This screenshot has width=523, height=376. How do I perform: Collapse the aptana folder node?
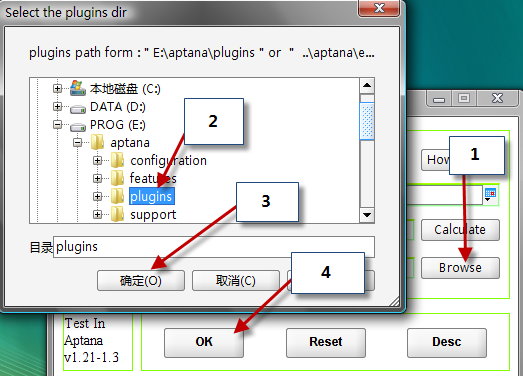click(x=77, y=142)
